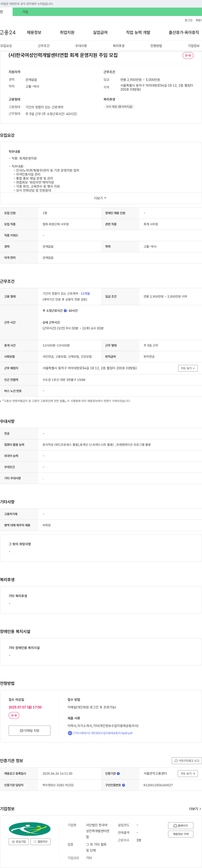Jump to the 전형방법 section tab
202x868 pixels.
(x=156, y=46)
